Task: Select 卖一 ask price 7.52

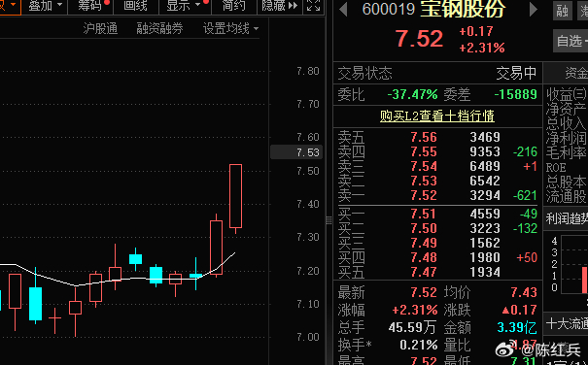Action: (424, 196)
